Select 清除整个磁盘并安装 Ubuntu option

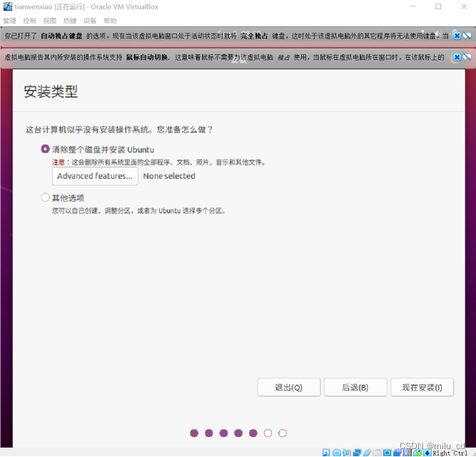[45, 149]
